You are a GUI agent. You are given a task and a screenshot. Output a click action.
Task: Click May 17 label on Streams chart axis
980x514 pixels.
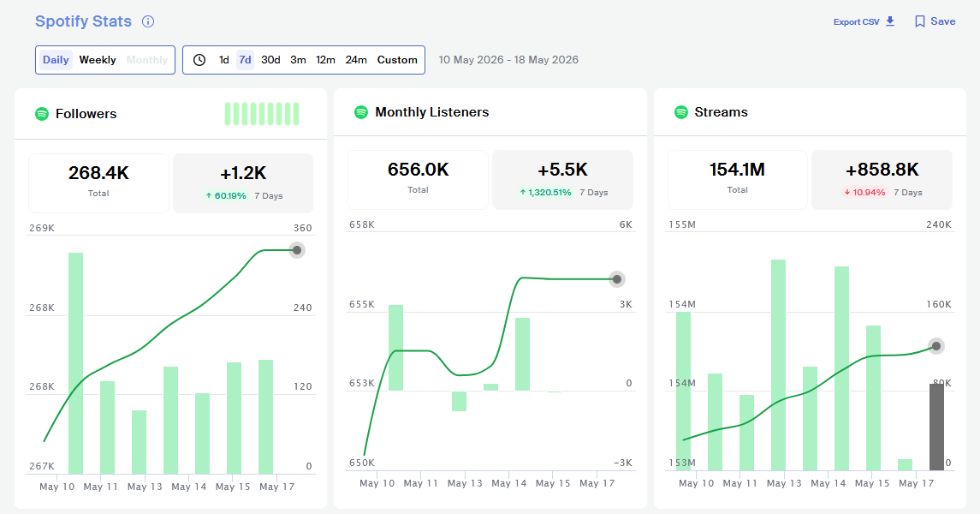coord(917,483)
